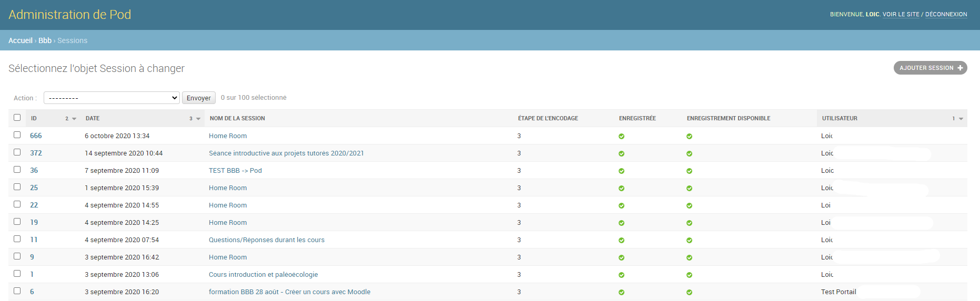Click the Utilisateur column sort arrow
Screen dimensions: 980x301
pyautogui.click(x=961, y=119)
